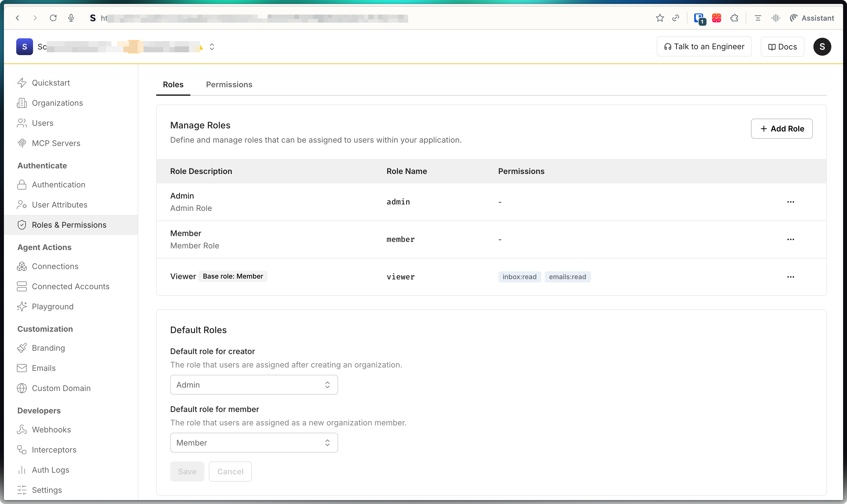Expand Default role for member dropdown
This screenshot has height=504, width=847.
click(x=254, y=442)
